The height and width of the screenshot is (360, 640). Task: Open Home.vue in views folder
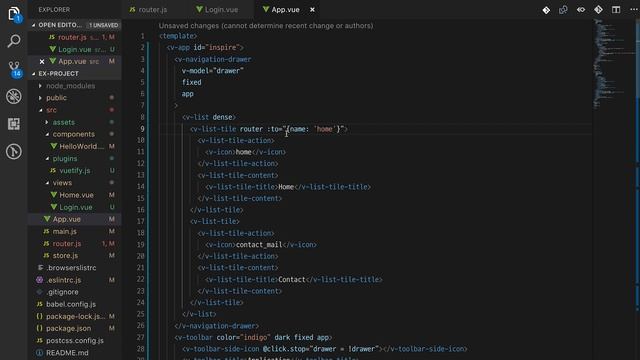pyautogui.click(x=76, y=195)
